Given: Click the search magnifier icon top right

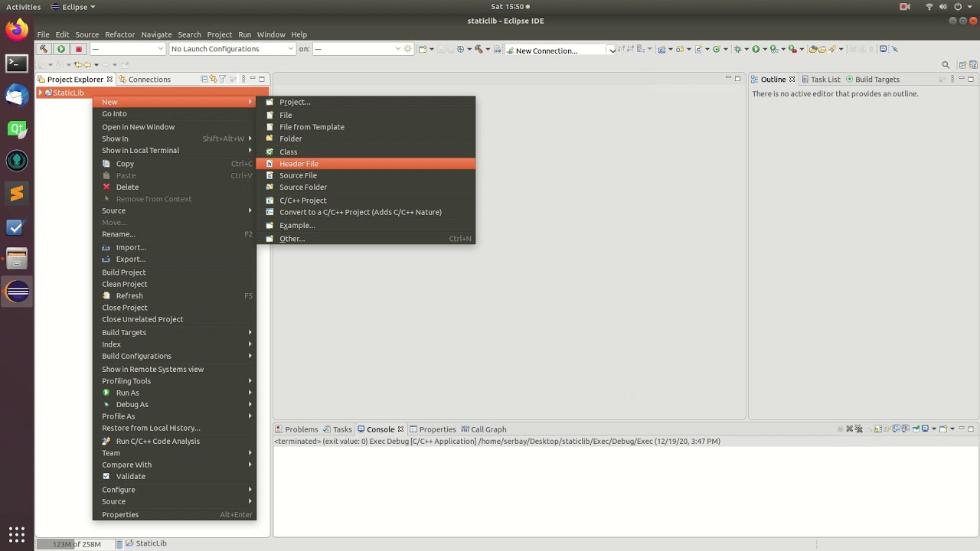Looking at the screenshot, I should pyautogui.click(x=946, y=65).
